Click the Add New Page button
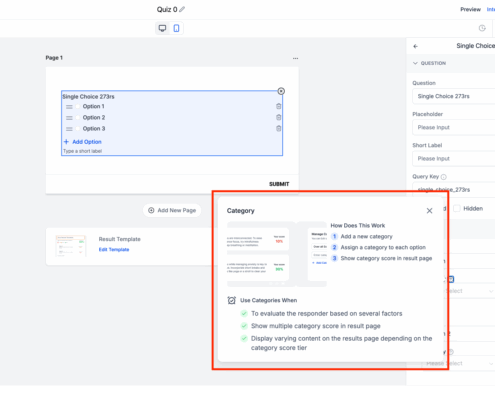 [172, 210]
